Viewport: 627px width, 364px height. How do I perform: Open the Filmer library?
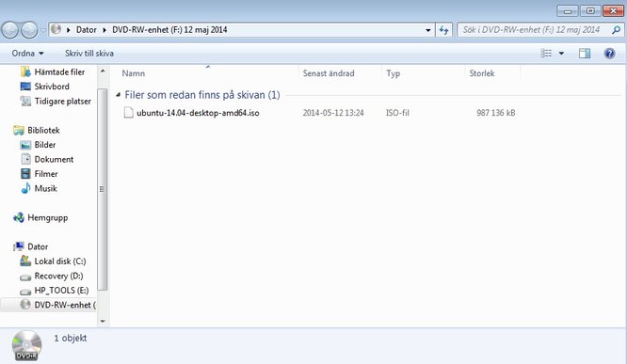(46, 174)
